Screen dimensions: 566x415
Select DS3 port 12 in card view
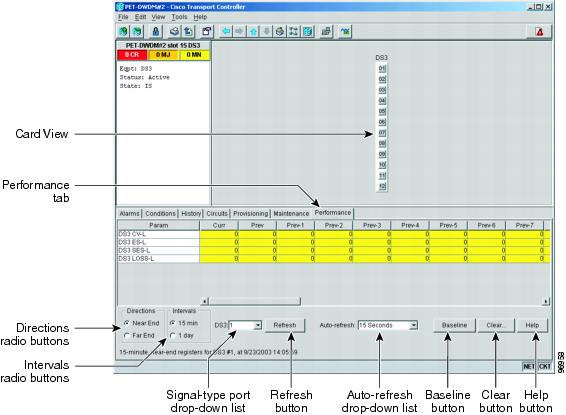click(382, 186)
